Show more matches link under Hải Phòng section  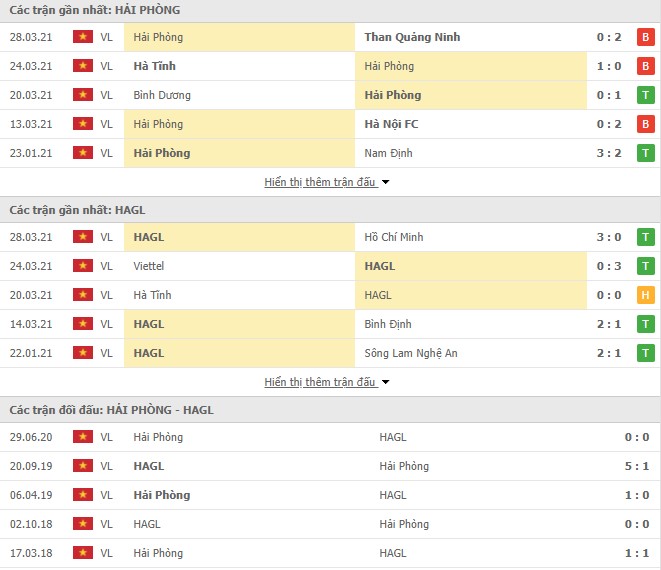tap(320, 183)
